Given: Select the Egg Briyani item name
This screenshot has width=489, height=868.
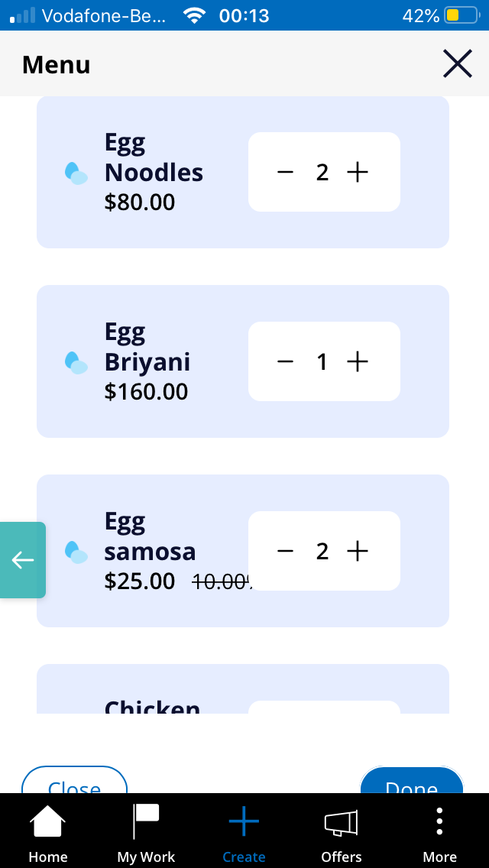Looking at the screenshot, I should [x=147, y=347].
